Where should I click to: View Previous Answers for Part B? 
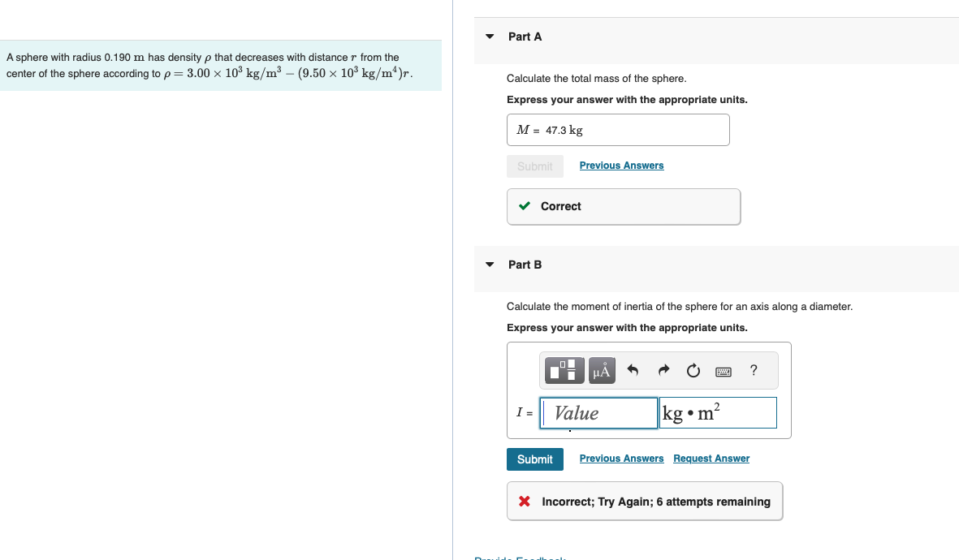621,459
